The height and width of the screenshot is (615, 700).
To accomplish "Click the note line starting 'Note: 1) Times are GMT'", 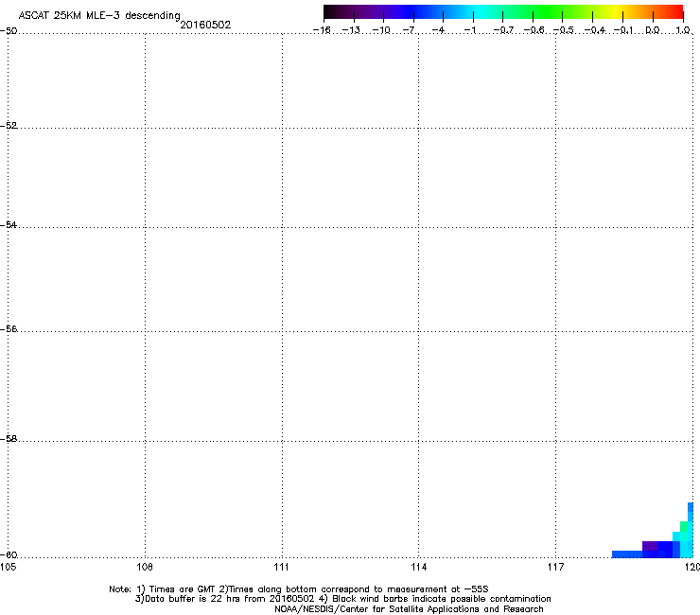I will tap(299, 589).
